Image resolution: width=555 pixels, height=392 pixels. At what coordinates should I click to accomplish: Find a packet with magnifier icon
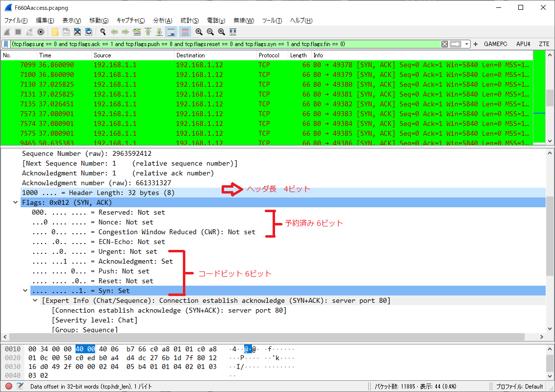click(103, 32)
